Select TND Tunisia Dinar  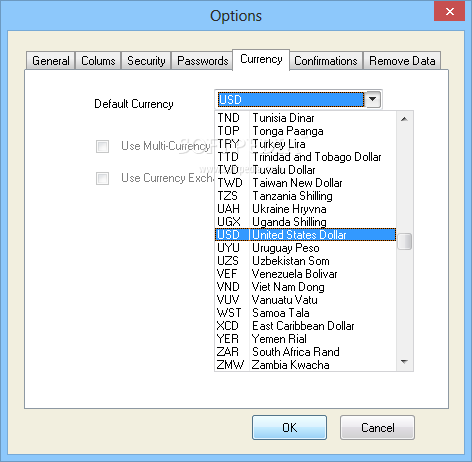[305, 118]
